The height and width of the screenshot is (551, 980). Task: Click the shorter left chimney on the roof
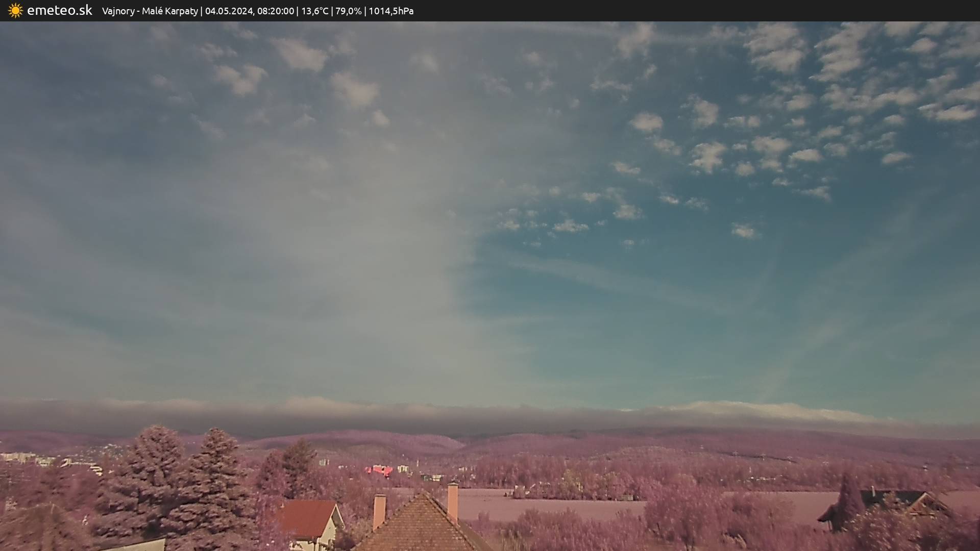point(379,511)
